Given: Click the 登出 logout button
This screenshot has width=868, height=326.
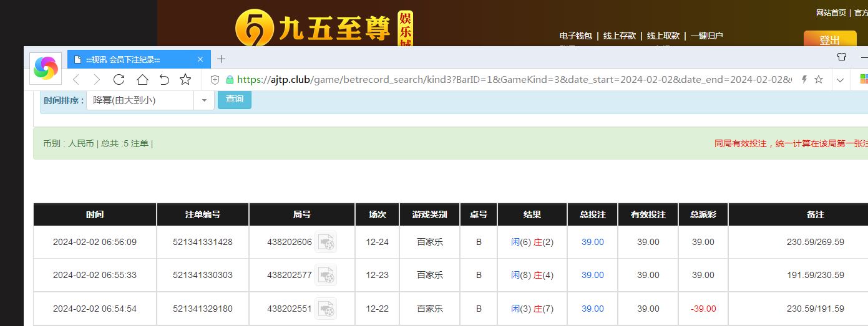Looking at the screenshot, I should [x=829, y=40].
